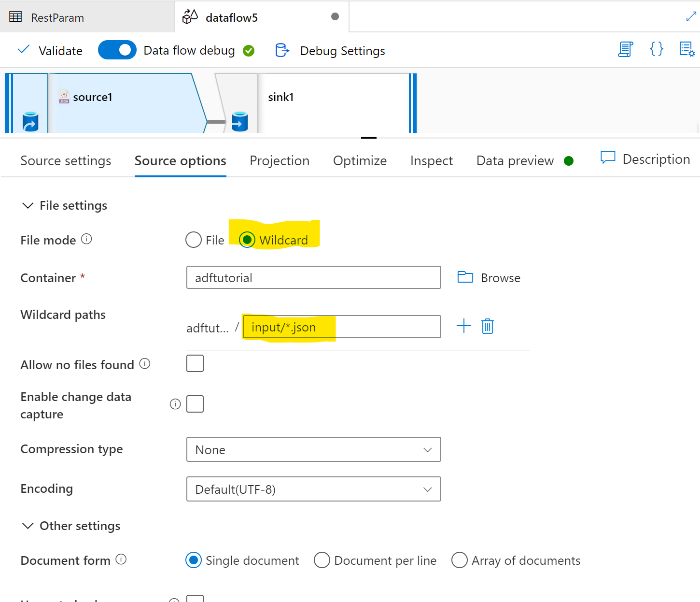Open the Description panel via speech bubble icon

pos(607,158)
